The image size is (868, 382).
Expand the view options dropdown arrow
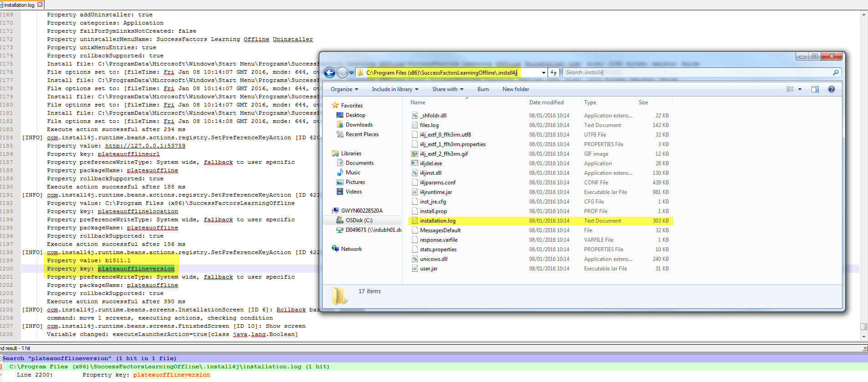[x=800, y=89]
